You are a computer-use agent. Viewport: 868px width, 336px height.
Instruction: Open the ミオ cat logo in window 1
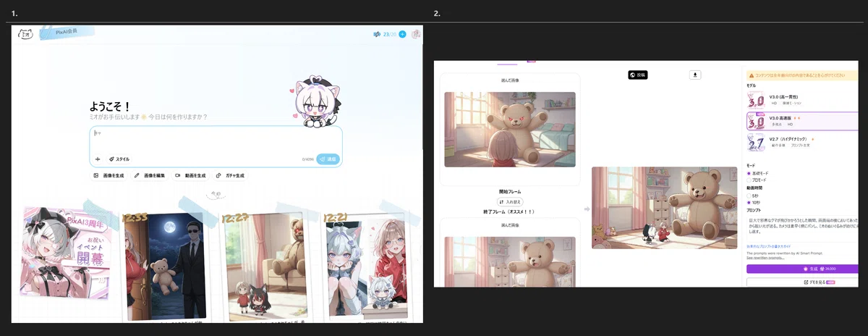[25, 33]
